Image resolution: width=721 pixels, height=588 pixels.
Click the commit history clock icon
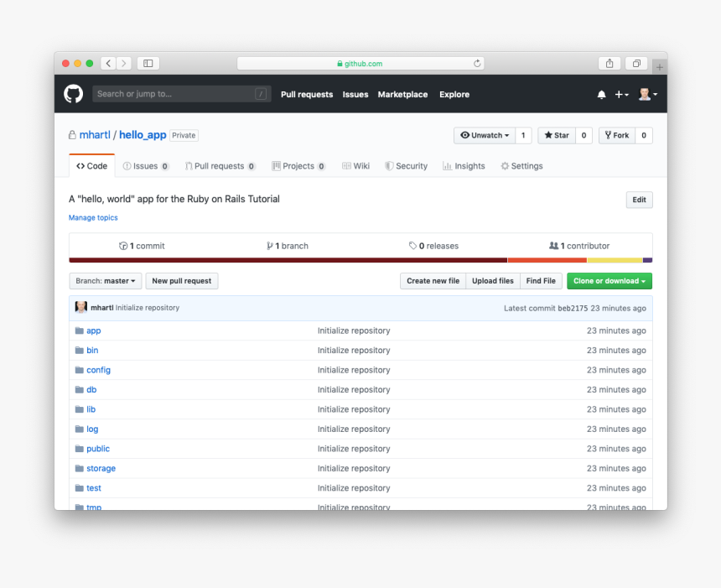click(x=123, y=246)
